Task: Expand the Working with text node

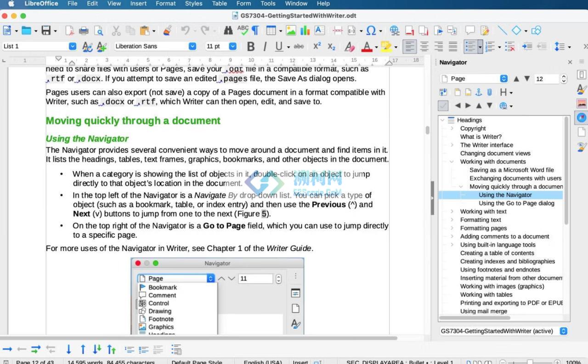Action: (452, 212)
